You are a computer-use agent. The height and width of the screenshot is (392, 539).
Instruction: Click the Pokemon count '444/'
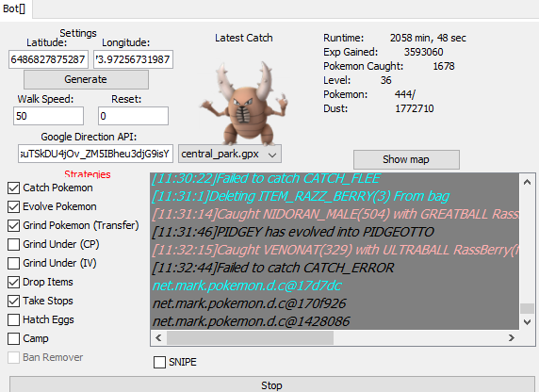tap(405, 94)
